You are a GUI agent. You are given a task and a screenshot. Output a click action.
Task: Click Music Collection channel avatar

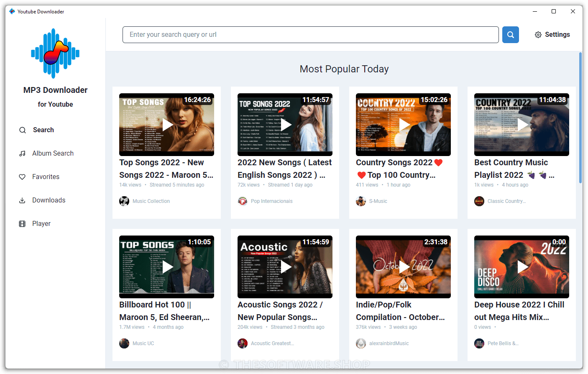pos(124,201)
